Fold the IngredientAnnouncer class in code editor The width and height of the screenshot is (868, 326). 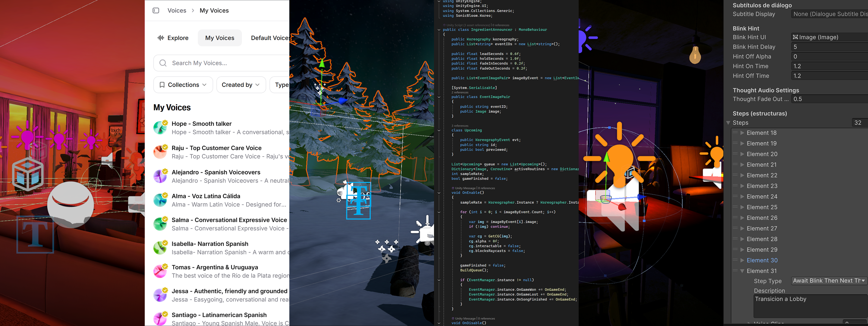(439, 30)
